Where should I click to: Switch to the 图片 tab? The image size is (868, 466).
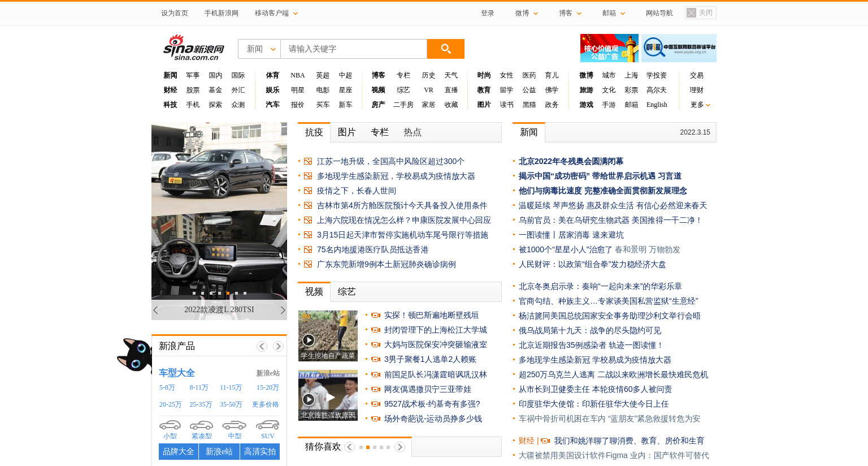pos(346,132)
